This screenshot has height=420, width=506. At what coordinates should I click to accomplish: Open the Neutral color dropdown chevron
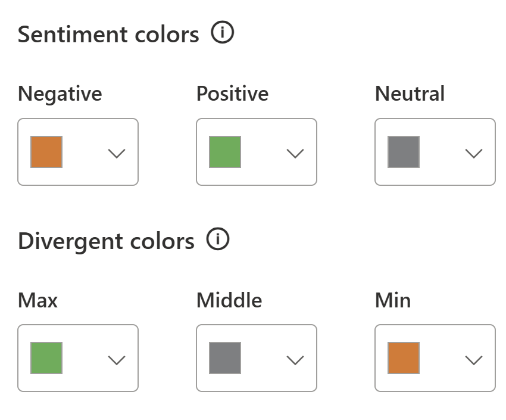tap(474, 153)
